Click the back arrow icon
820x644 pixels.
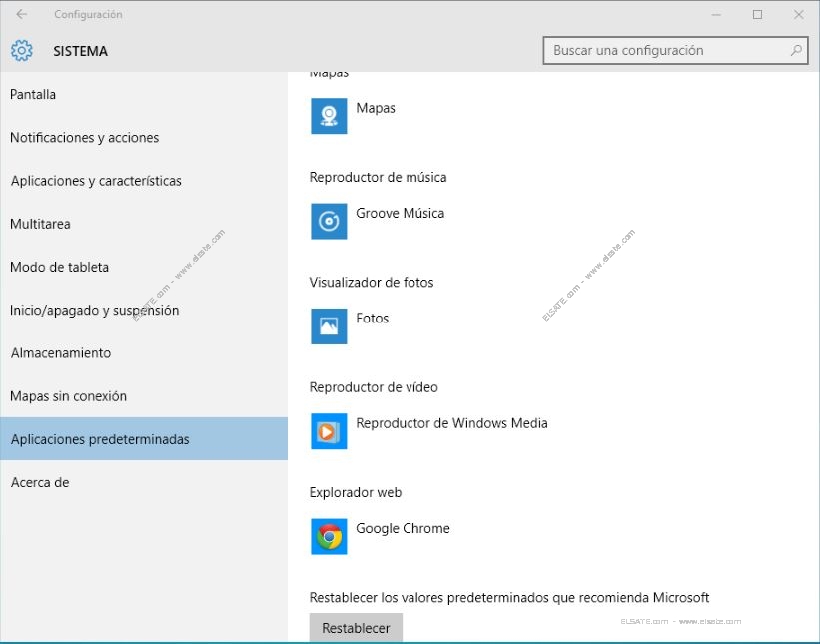pyautogui.click(x=21, y=14)
